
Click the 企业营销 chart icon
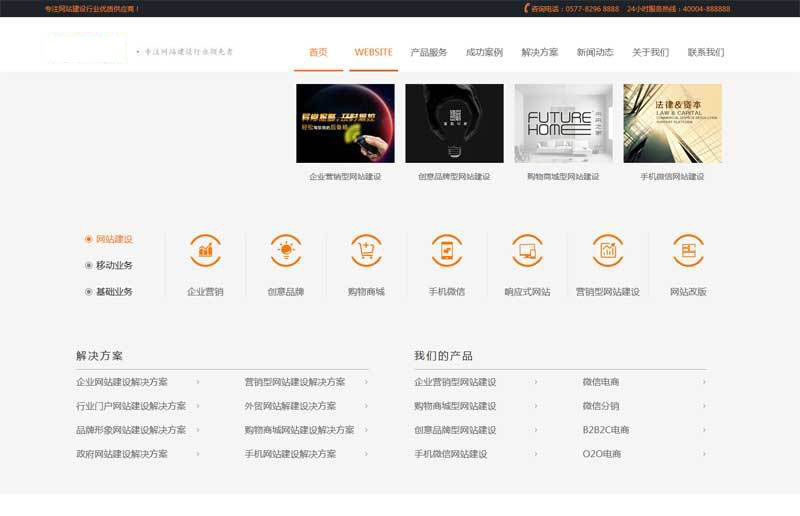coord(205,250)
